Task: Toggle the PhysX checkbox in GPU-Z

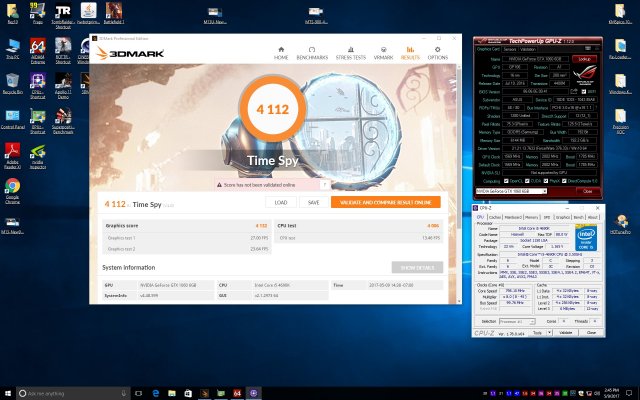Action: [550, 179]
